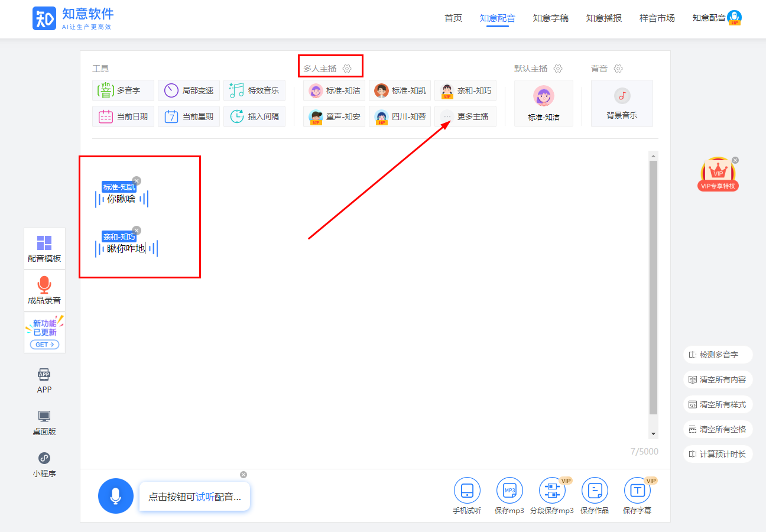Dismiss the VIP专享特权 badge
The width and height of the screenshot is (766, 532).
coord(735,160)
